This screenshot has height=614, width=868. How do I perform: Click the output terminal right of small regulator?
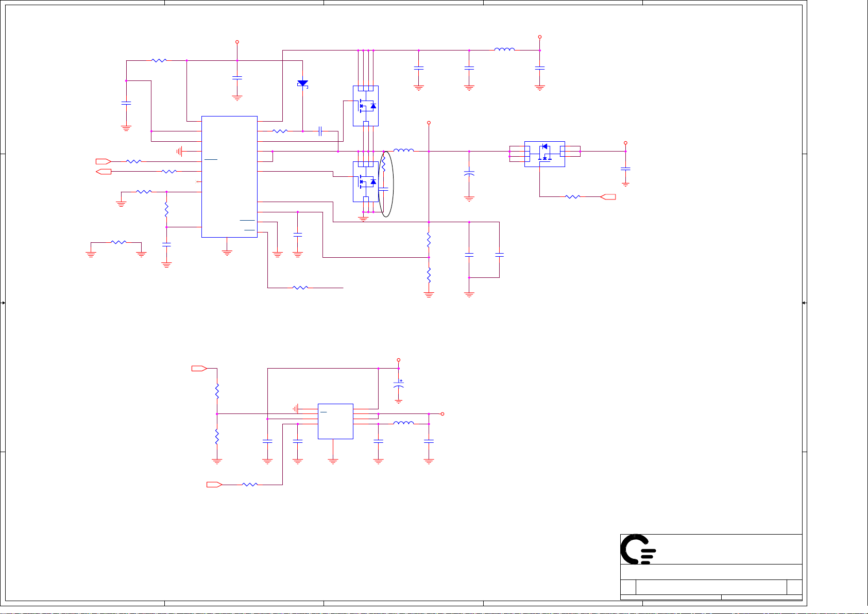tap(442, 413)
